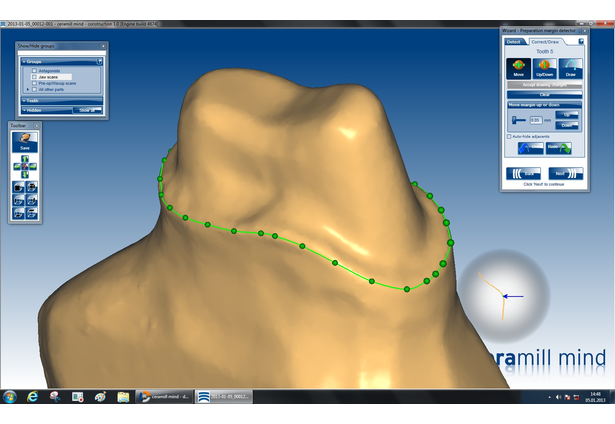
Task: Adjust the margin distance slider
Action: coord(519,120)
